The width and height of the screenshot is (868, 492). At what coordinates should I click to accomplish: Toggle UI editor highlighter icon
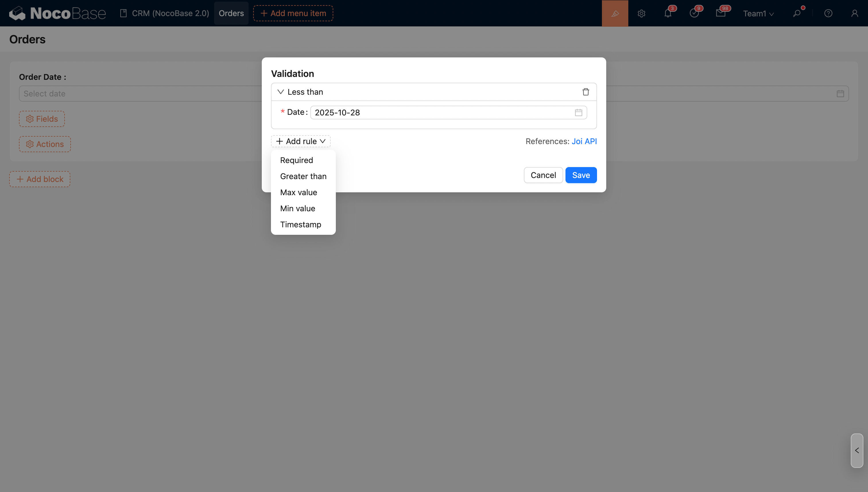615,13
